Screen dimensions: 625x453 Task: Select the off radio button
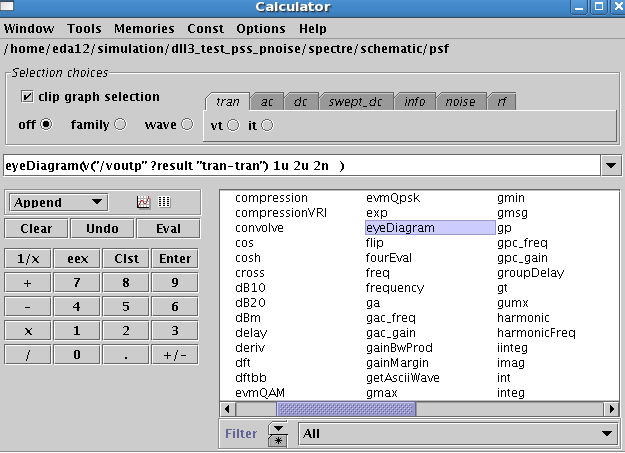point(46,124)
